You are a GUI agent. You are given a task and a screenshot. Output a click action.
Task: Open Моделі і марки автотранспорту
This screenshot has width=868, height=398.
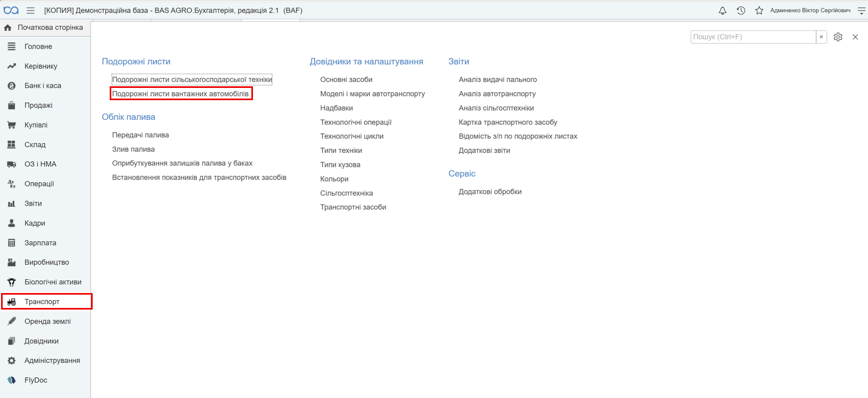[372, 94]
